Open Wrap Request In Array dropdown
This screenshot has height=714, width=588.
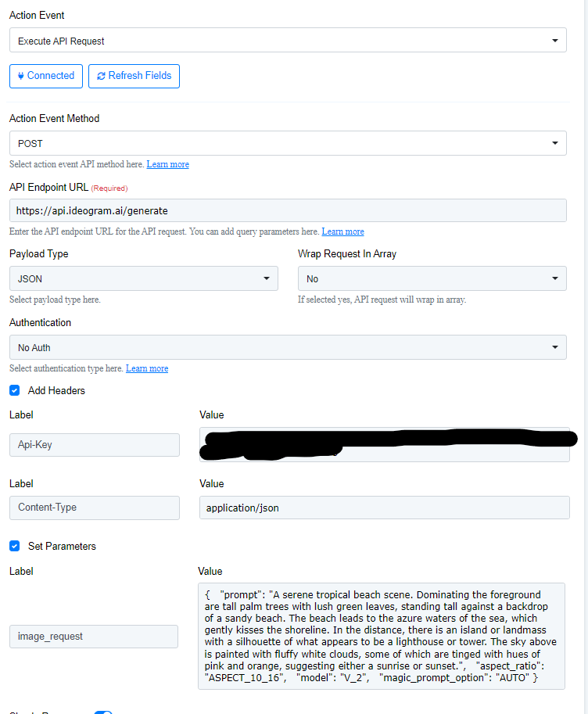pyautogui.click(x=432, y=278)
